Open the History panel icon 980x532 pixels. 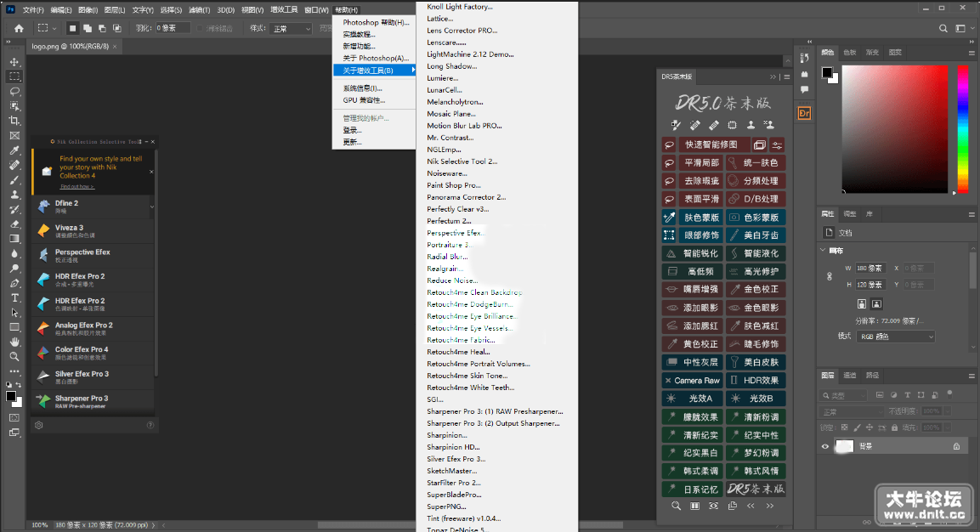tap(804, 58)
